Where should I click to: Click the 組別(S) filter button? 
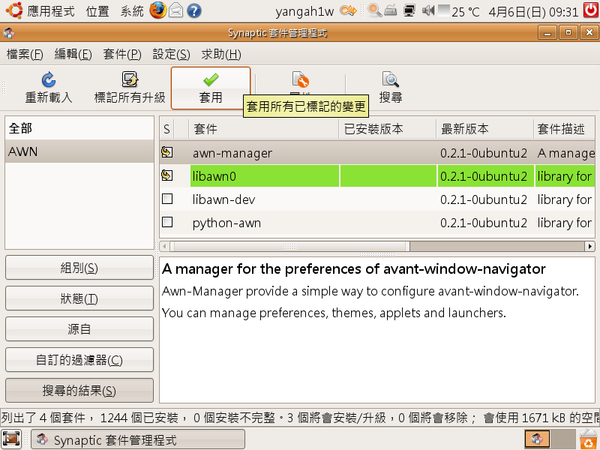[79, 268]
